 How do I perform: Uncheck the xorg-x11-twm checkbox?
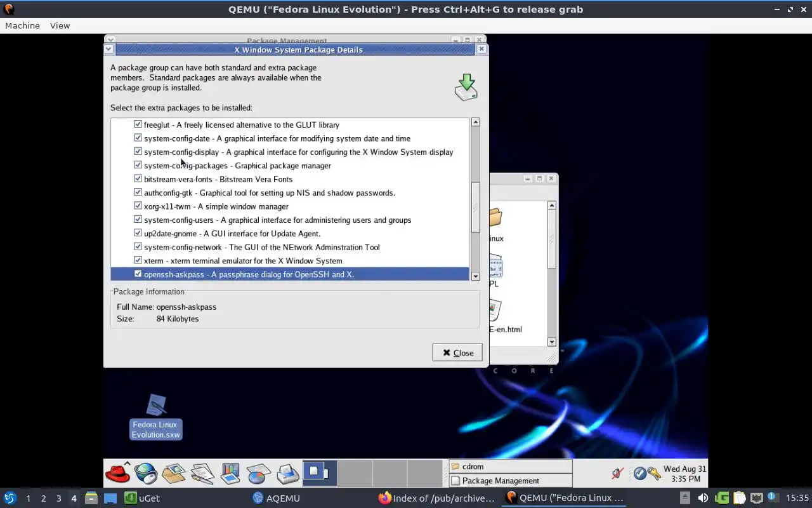click(138, 206)
